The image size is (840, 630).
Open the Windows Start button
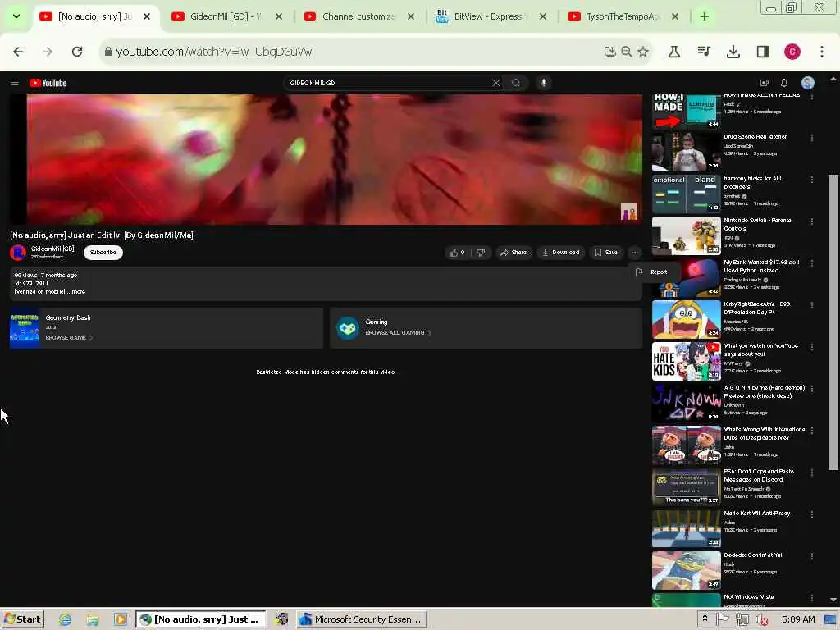(22, 619)
